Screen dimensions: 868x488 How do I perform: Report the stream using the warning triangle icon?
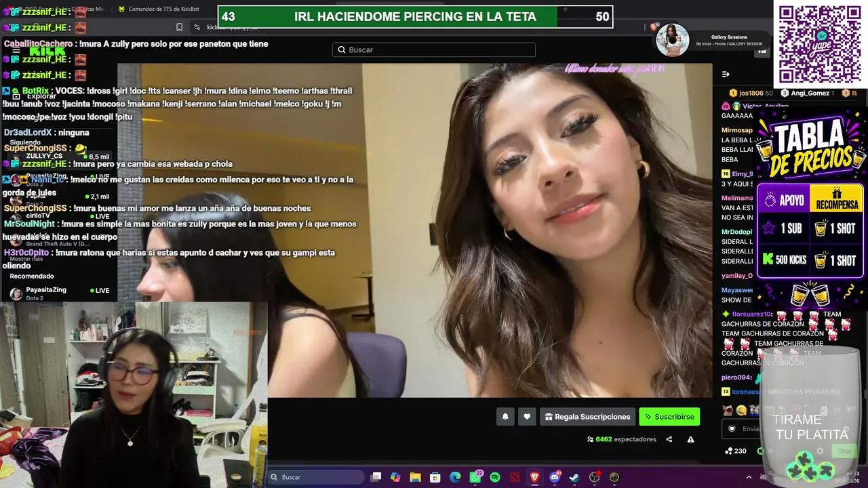click(690, 439)
